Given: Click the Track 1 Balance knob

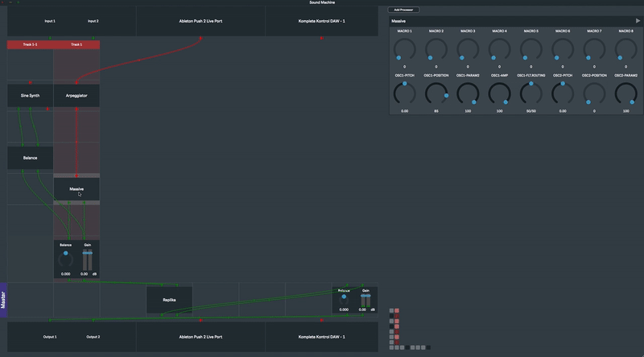Looking at the screenshot, I should tap(66, 259).
